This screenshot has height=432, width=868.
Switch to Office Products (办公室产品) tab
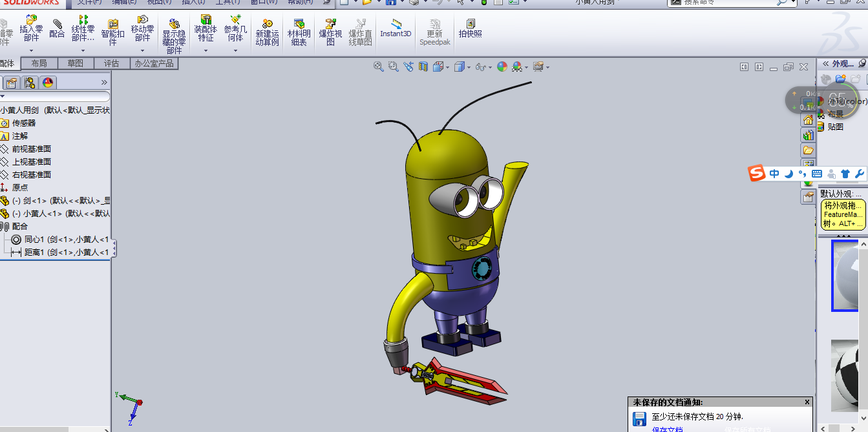tap(154, 63)
